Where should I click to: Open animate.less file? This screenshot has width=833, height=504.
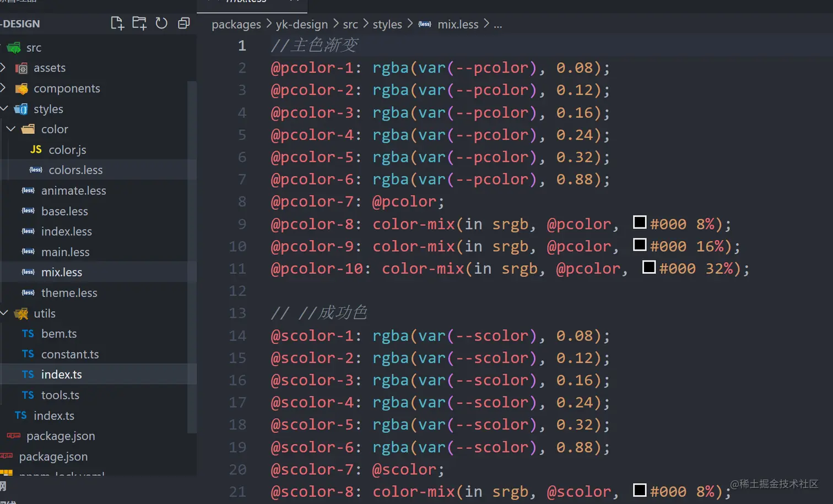point(73,191)
